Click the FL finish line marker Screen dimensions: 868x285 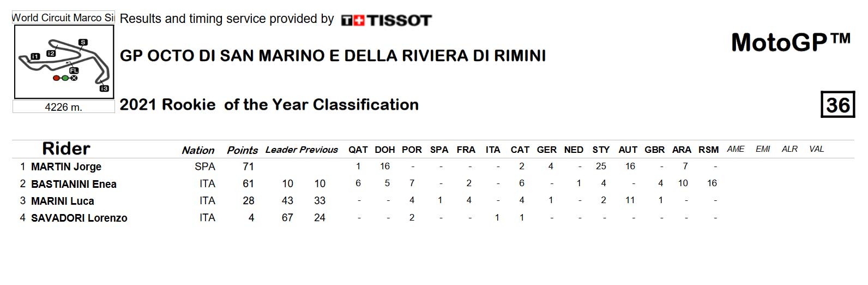[74, 70]
